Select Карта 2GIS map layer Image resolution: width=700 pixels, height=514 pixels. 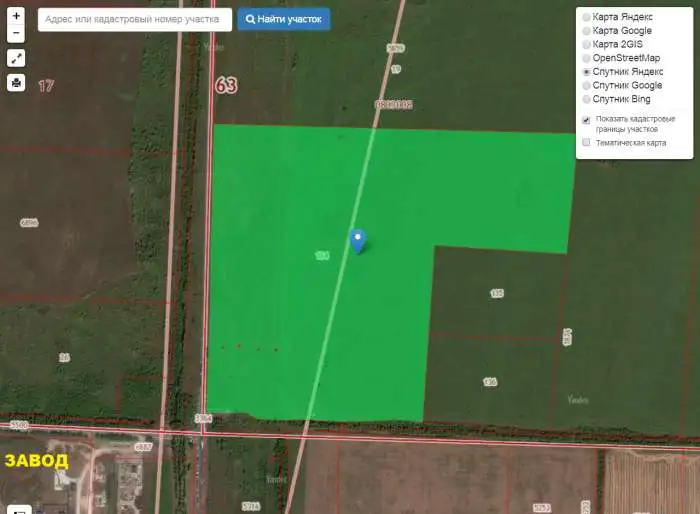(587, 45)
